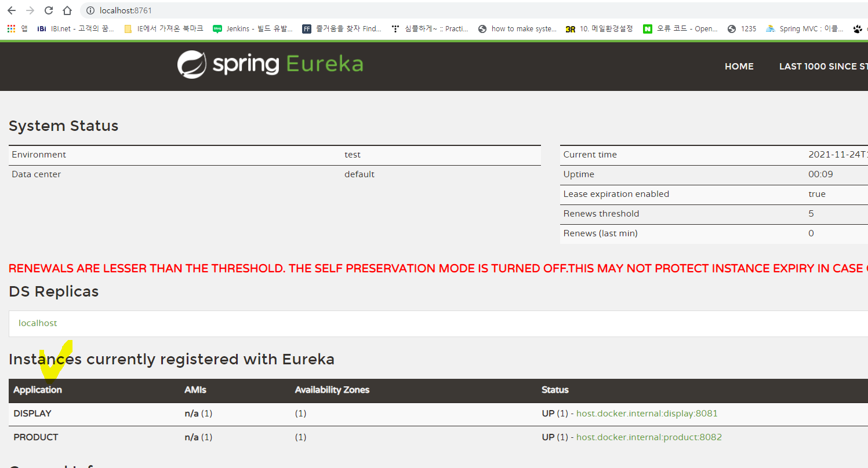
Task: Open the 'Spring MVC' bookmark
Action: click(805, 28)
